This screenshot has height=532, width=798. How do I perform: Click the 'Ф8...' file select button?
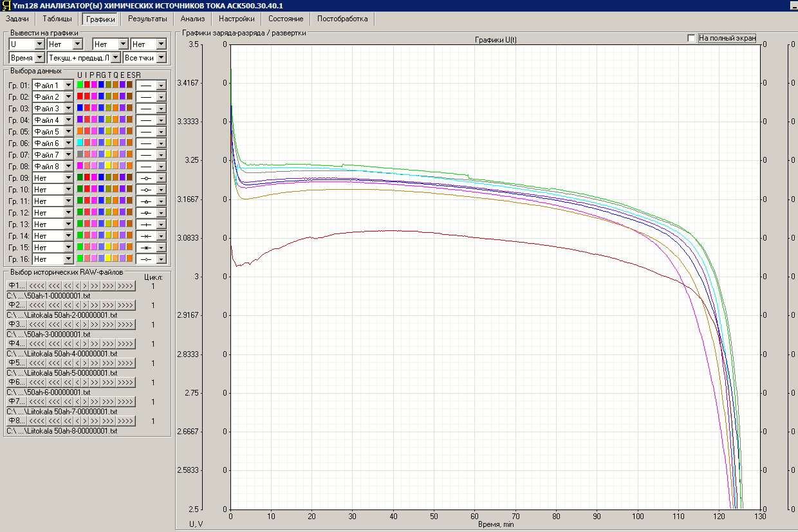coord(17,421)
